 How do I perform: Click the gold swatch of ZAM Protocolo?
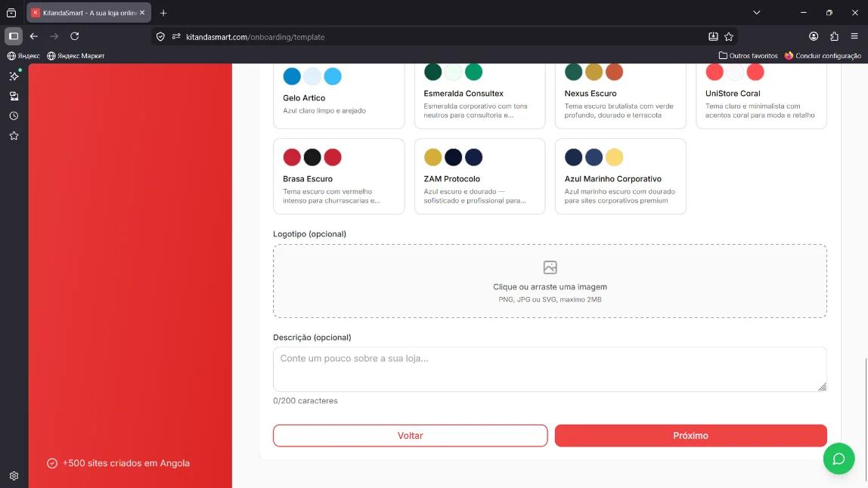[x=433, y=157]
